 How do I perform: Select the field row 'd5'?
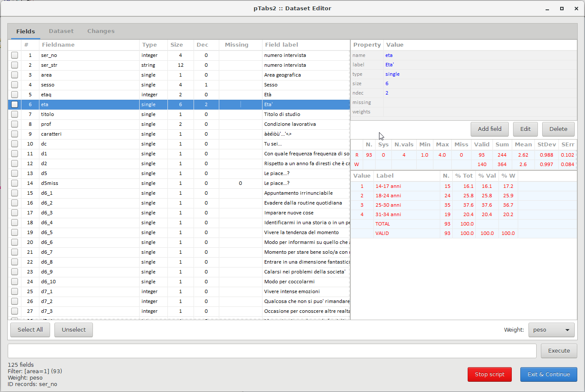[x=179, y=173]
